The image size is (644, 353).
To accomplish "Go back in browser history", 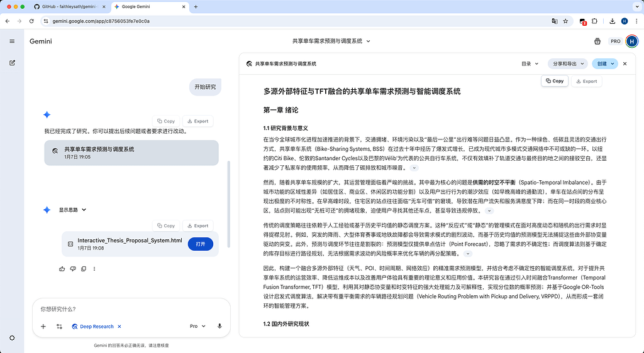I will (8, 21).
